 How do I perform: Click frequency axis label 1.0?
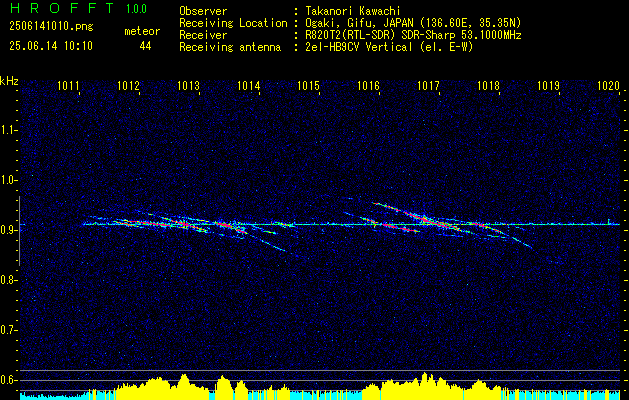(x=8, y=180)
